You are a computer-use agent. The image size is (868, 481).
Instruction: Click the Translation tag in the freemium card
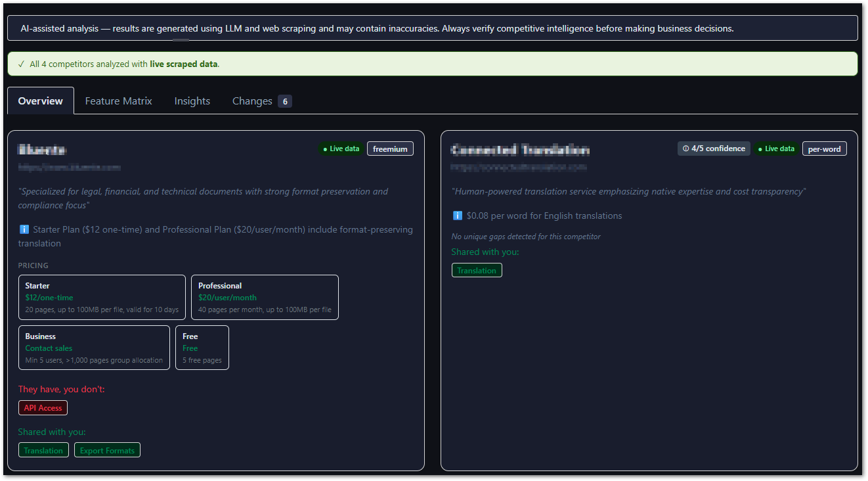pos(43,450)
